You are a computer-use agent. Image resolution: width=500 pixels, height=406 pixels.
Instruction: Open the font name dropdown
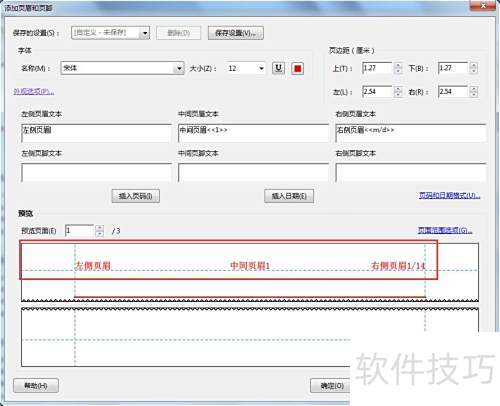coord(179,68)
